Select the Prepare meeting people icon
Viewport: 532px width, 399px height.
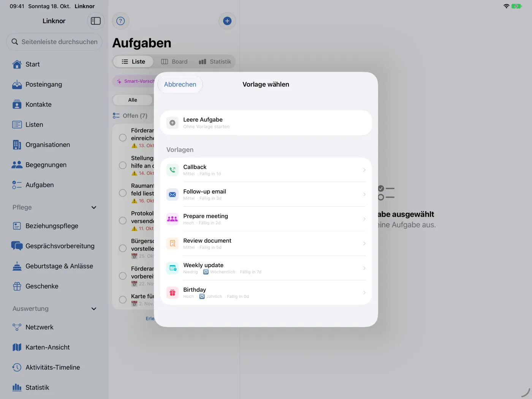coord(173,219)
